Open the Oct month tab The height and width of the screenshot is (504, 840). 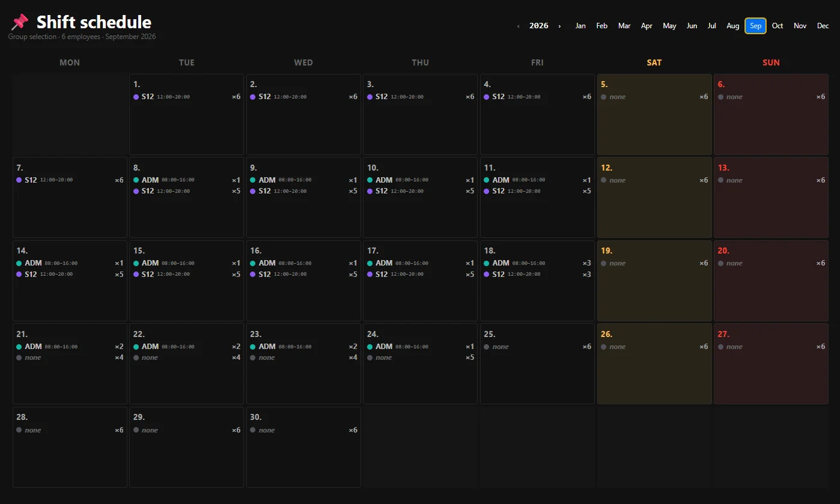(x=778, y=26)
